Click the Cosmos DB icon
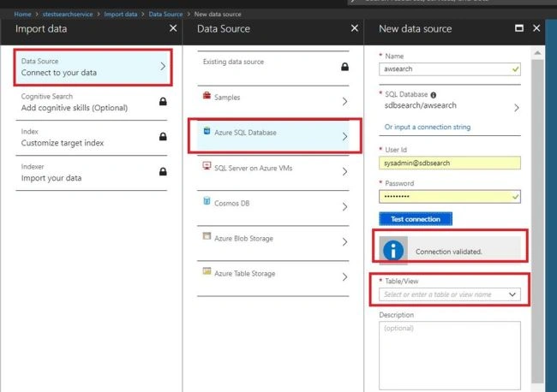 pos(207,201)
